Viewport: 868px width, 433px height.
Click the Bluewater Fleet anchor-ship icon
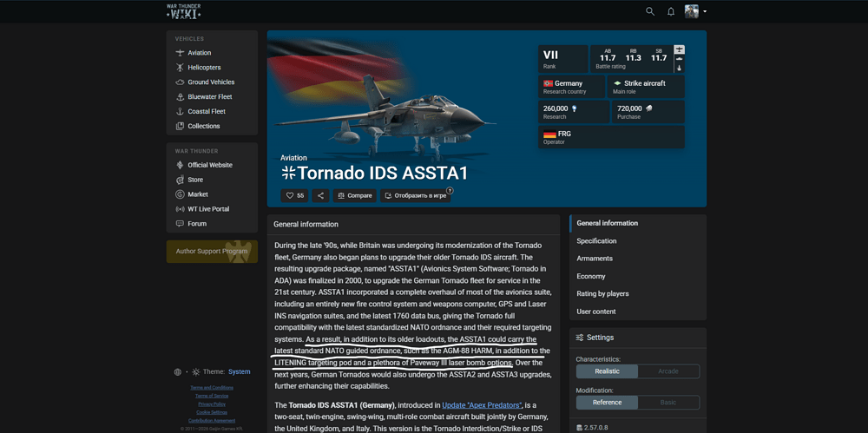180,97
